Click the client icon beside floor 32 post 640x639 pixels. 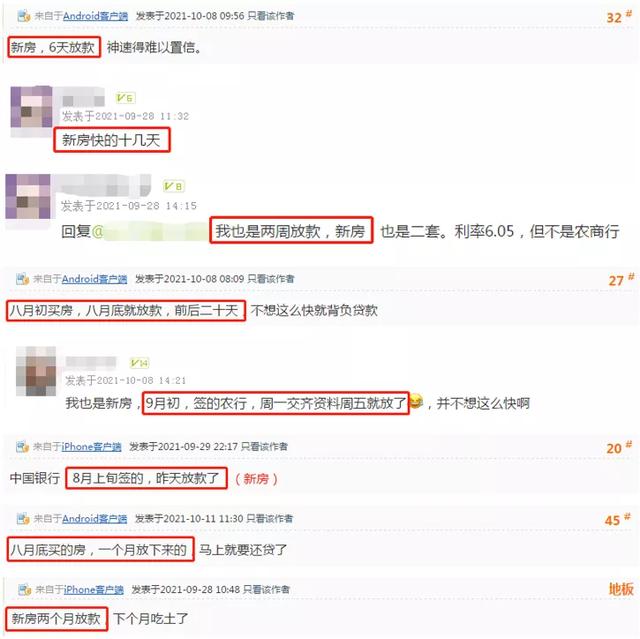[24, 16]
